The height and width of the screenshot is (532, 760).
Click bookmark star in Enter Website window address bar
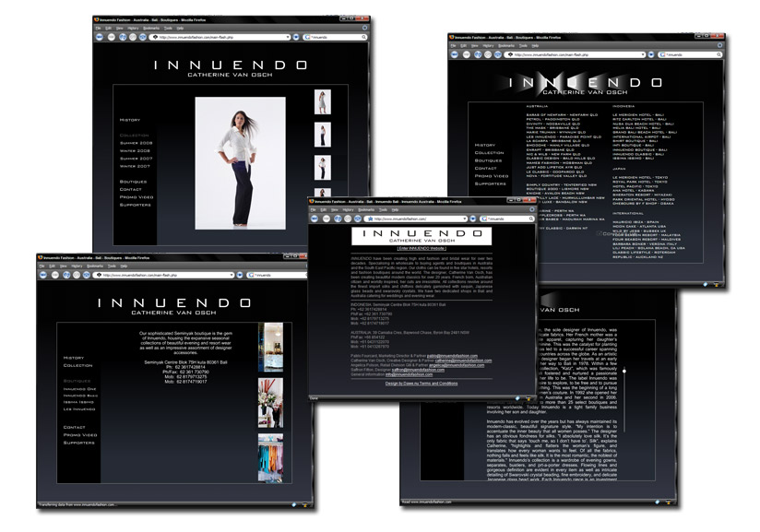coord(370,219)
